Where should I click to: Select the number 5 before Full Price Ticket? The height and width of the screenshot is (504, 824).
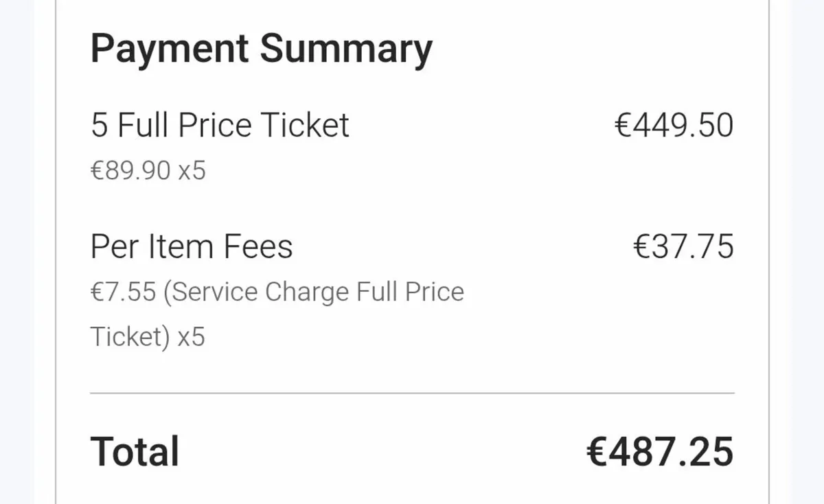coord(100,126)
